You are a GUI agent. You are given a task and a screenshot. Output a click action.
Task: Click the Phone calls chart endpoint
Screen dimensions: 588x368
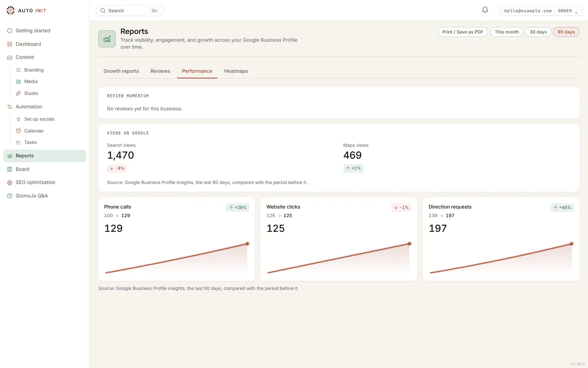pyautogui.click(x=247, y=244)
